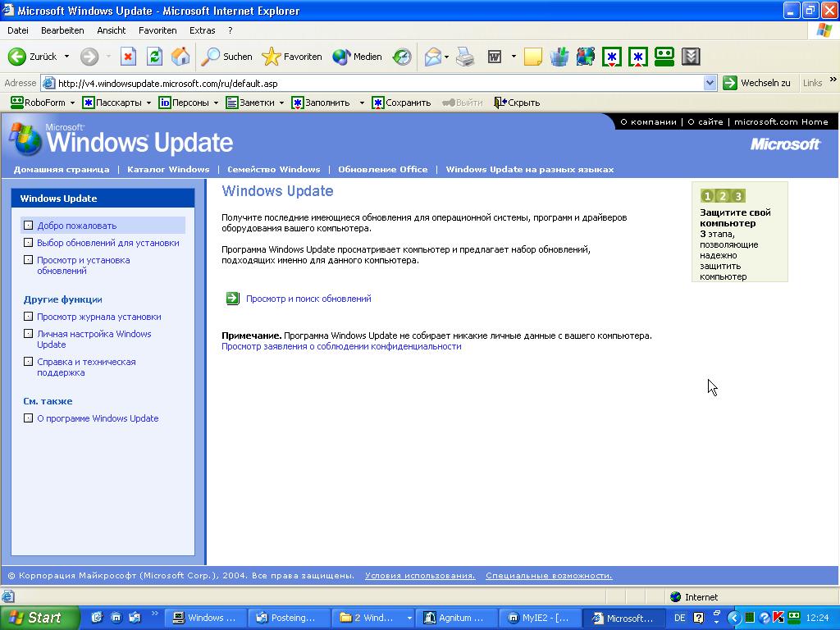Click the DE language indicator
Image resolution: width=840 pixels, height=630 pixels.
679,618
